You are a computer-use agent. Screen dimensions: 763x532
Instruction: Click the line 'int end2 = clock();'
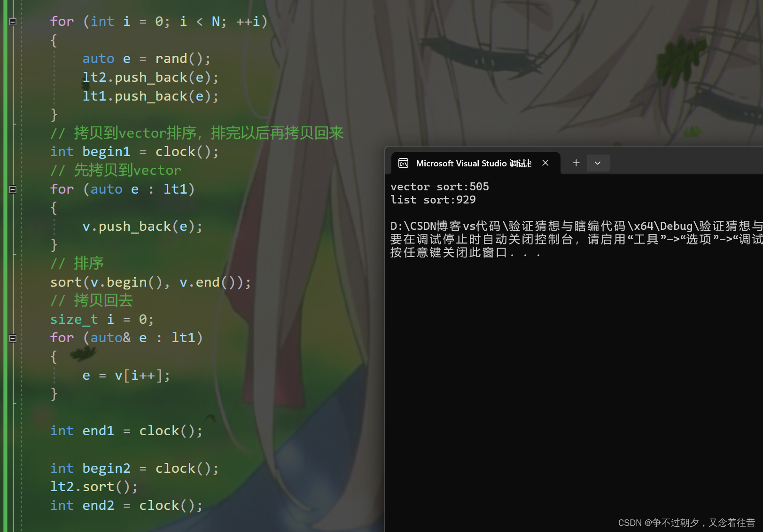126,506
